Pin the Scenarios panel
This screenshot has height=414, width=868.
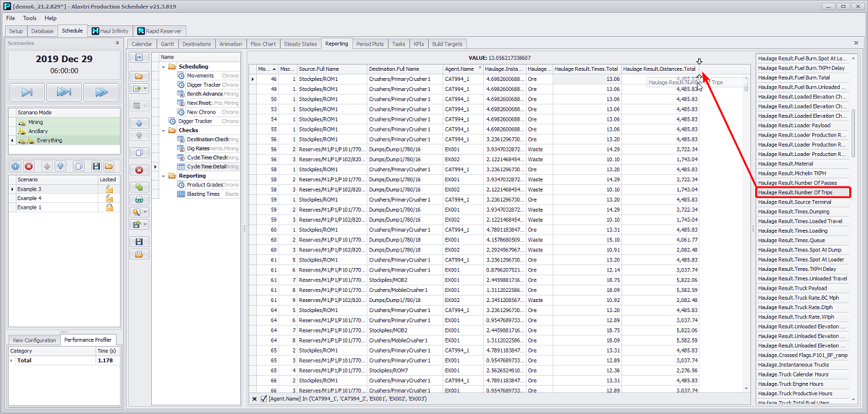pyautogui.click(x=117, y=43)
